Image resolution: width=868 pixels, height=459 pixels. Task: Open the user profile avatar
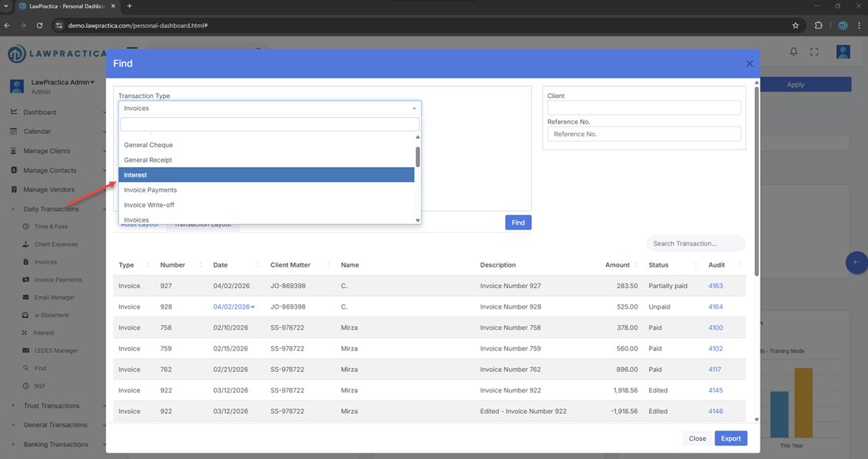843,52
